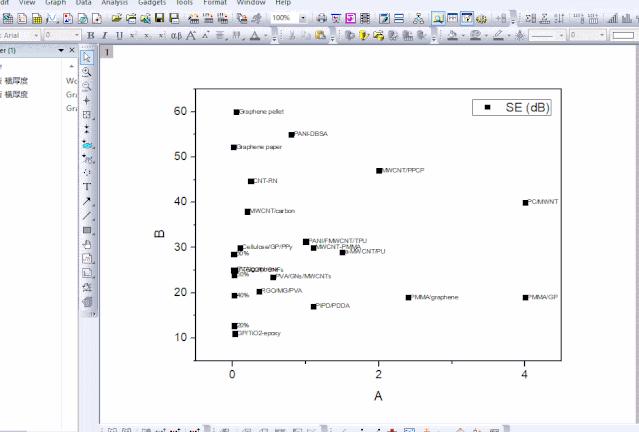
Task: Click the Save Project floppy icon
Action: click(159, 18)
